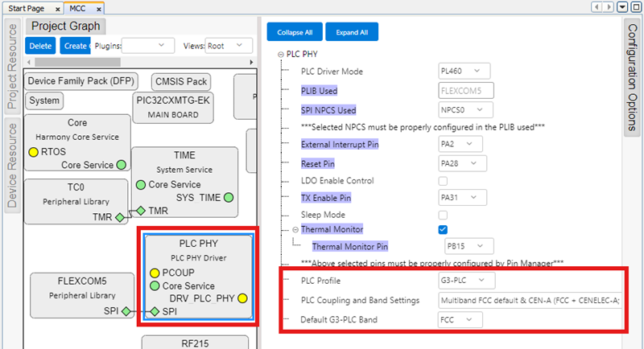Click the yellow DRV_PLC_PHY connector circle
644x349 pixels.
(242, 298)
